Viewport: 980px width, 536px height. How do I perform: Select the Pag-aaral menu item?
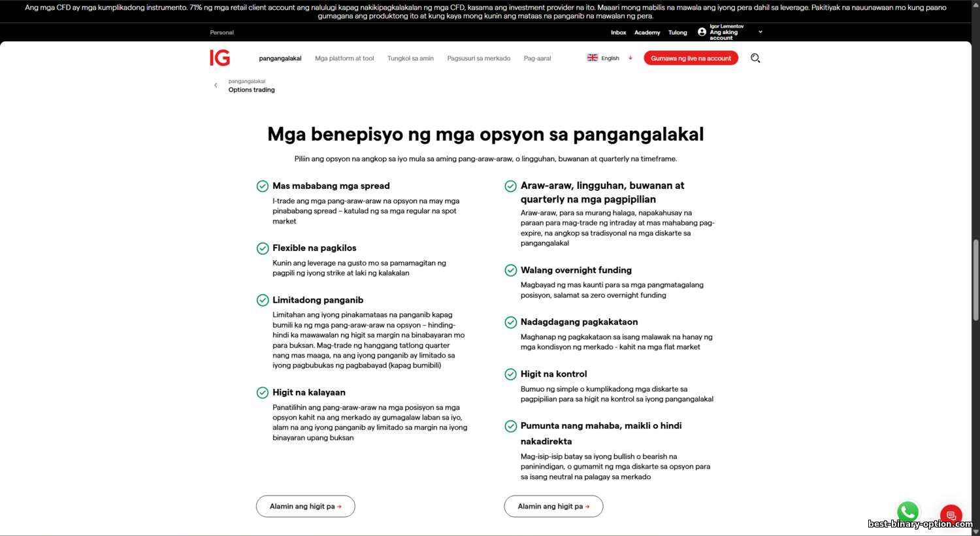point(537,58)
